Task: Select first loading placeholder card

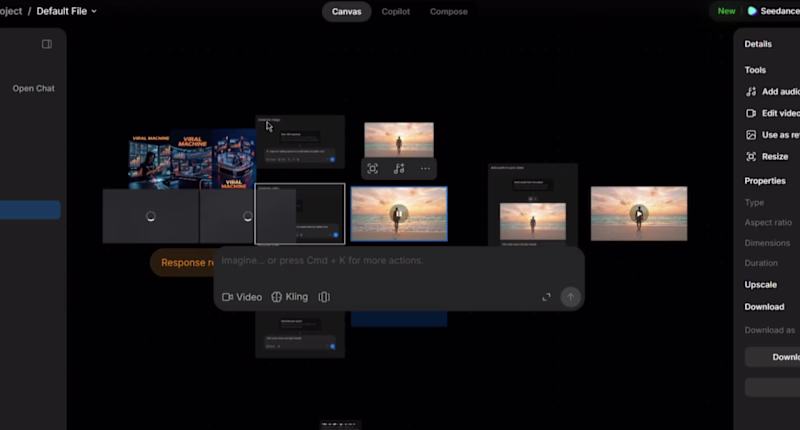Action: [151, 216]
